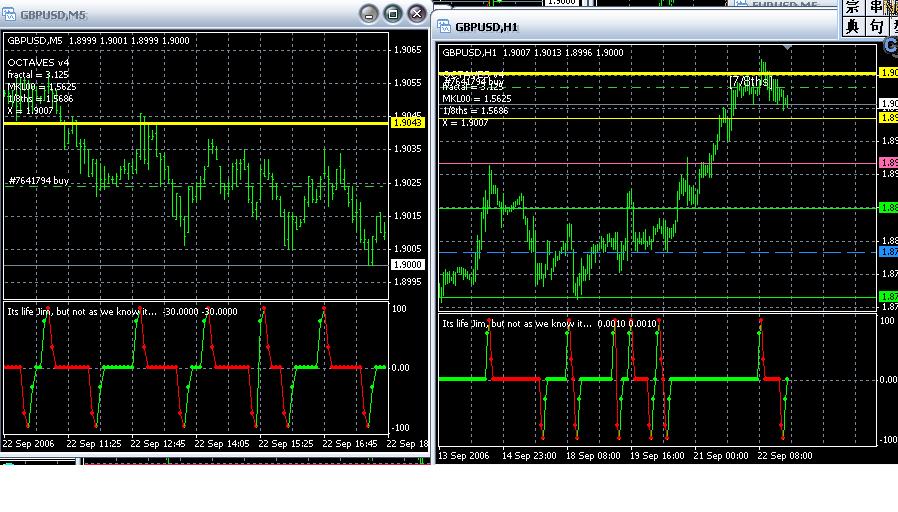This screenshot has height=512, width=898.
Task: Click the GBPUSD,H1 window chart icon
Action: 444,26
